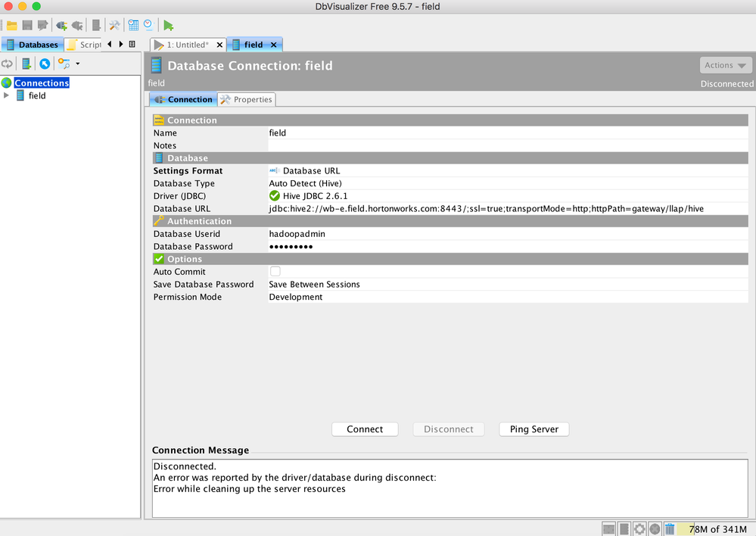Viewport: 756px width, 536px height.
Task: Switch to the Scripts tab
Action: 84,45
